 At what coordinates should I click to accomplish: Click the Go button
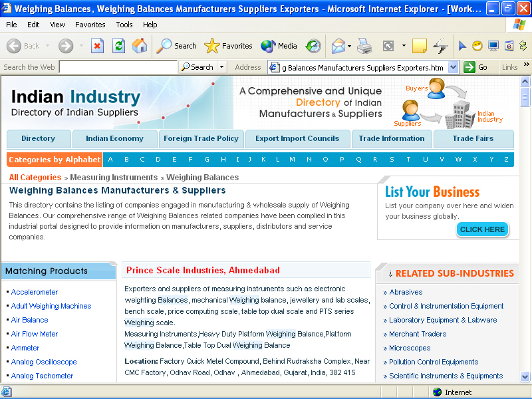[476, 67]
